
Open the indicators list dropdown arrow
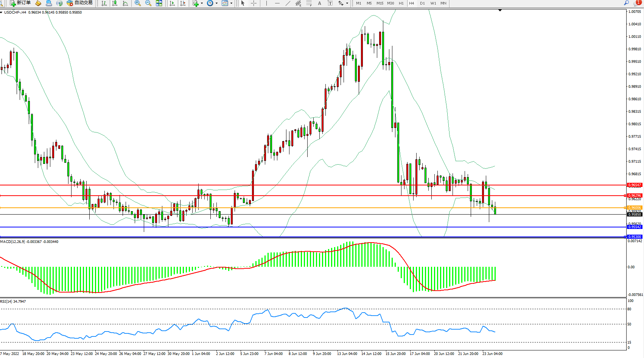click(x=202, y=3)
